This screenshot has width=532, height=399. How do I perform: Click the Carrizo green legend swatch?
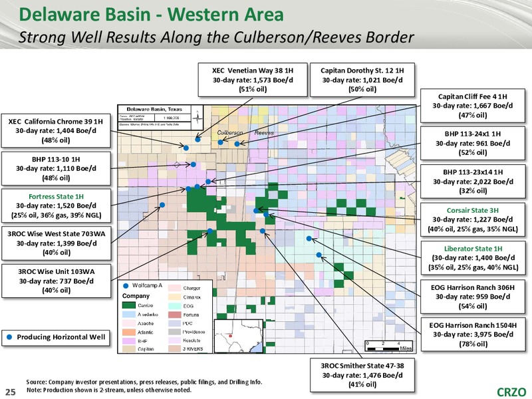[x=128, y=305]
